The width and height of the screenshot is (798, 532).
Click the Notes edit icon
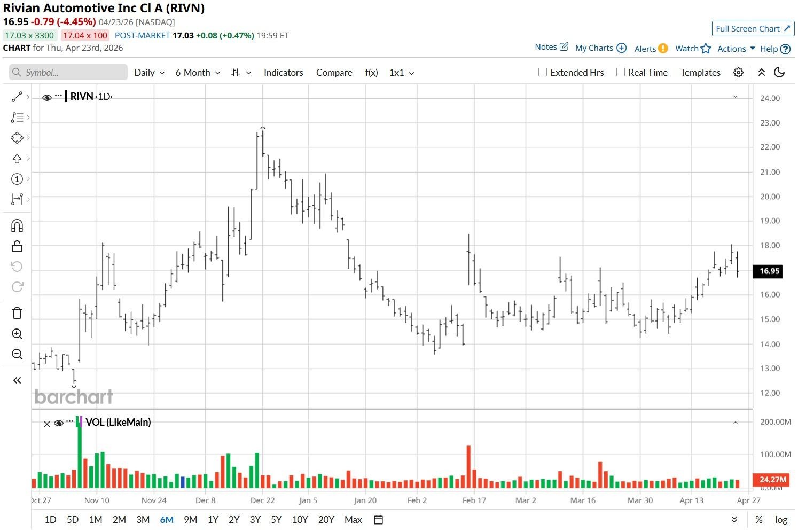click(x=564, y=47)
